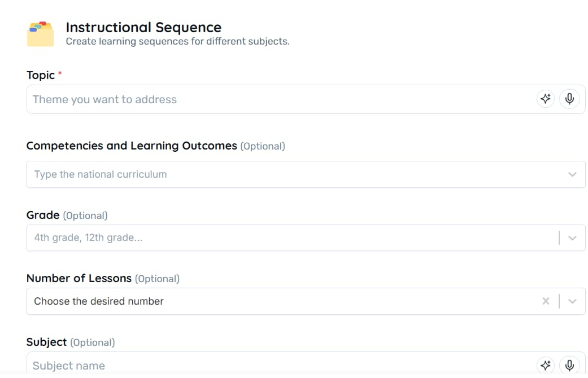588x378 pixels.
Task: Click the Competencies and Learning Outcomes label
Action: pyautogui.click(x=132, y=146)
